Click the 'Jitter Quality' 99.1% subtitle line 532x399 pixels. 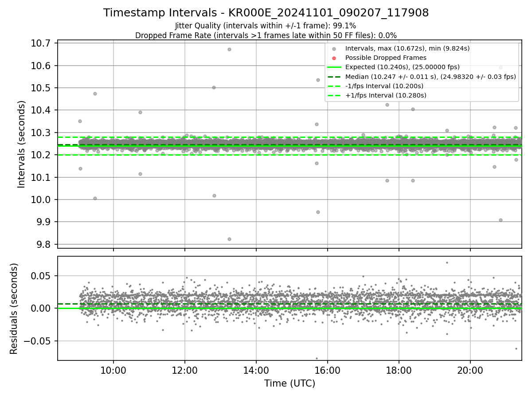pos(266,26)
